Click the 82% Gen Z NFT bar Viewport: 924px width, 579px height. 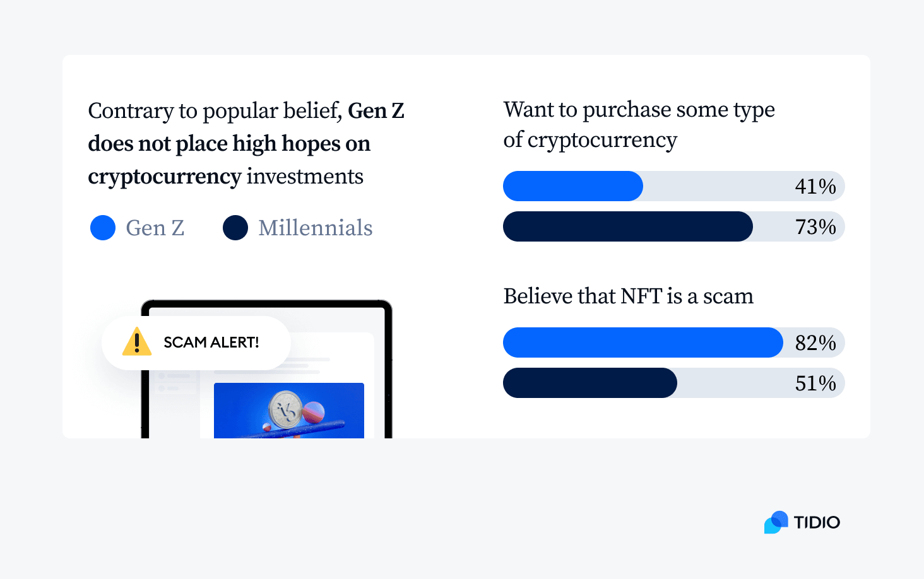643,342
